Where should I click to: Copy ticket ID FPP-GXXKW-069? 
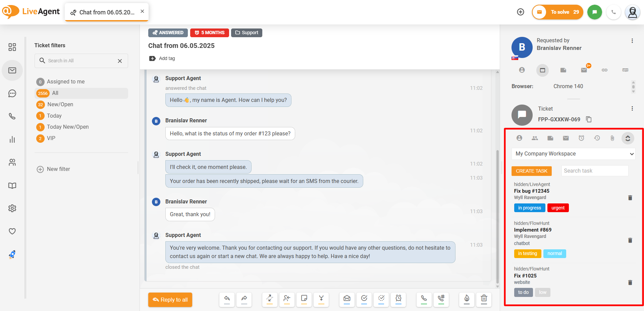point(589,119)
